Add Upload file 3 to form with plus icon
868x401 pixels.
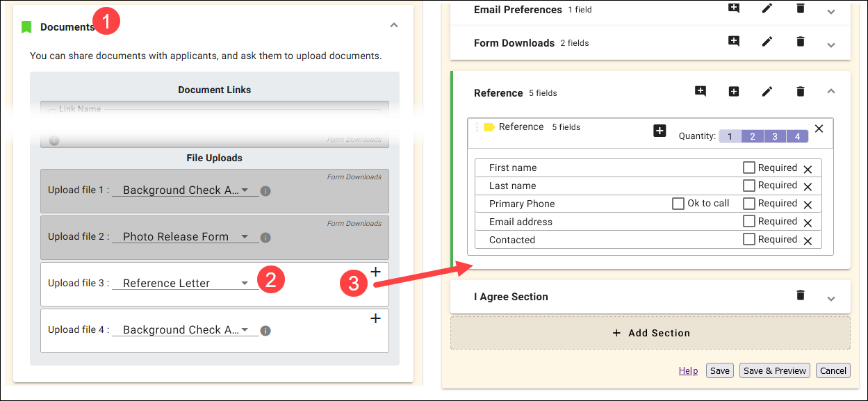[375, 272]
